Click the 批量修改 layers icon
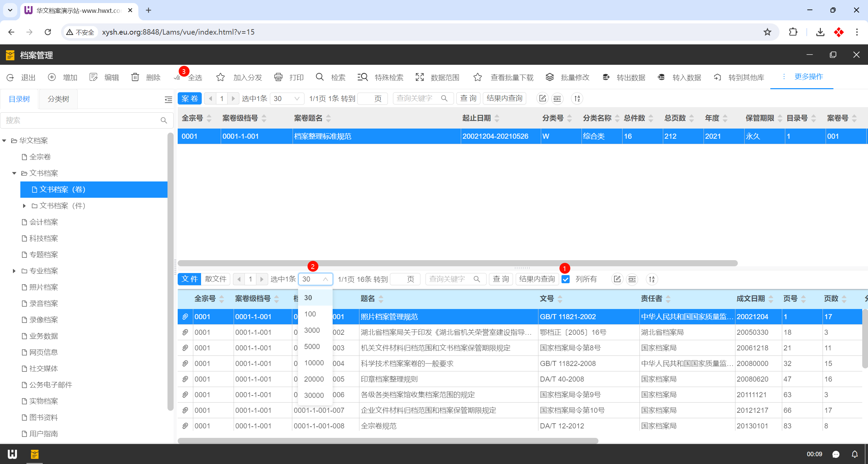 pyautogui.click(x=550, y=77)
